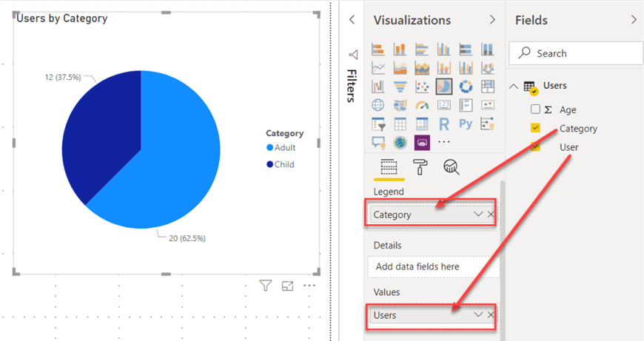The height and width of the screenshot is (341, 644).
Task: Click Adult legend color marker
Action: 270,147
